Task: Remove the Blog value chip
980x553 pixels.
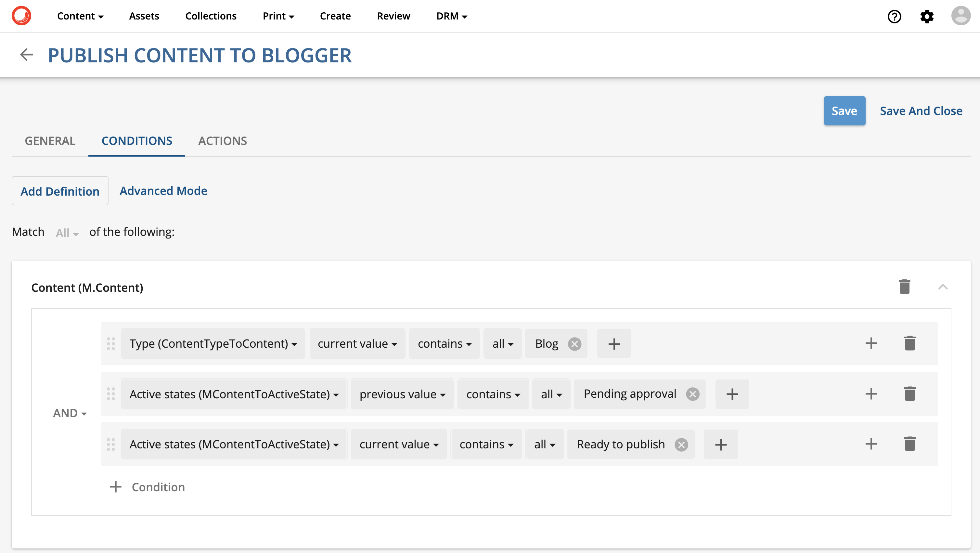Action: 574,344
